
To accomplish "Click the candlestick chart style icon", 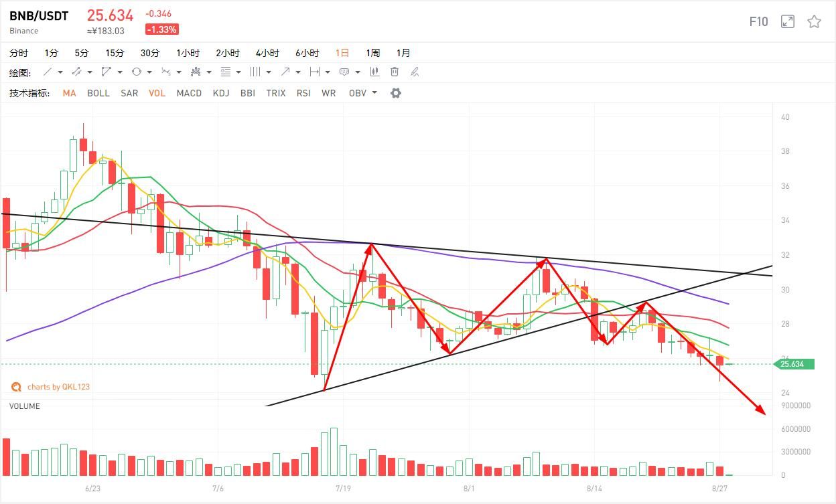I will point(375,72).
